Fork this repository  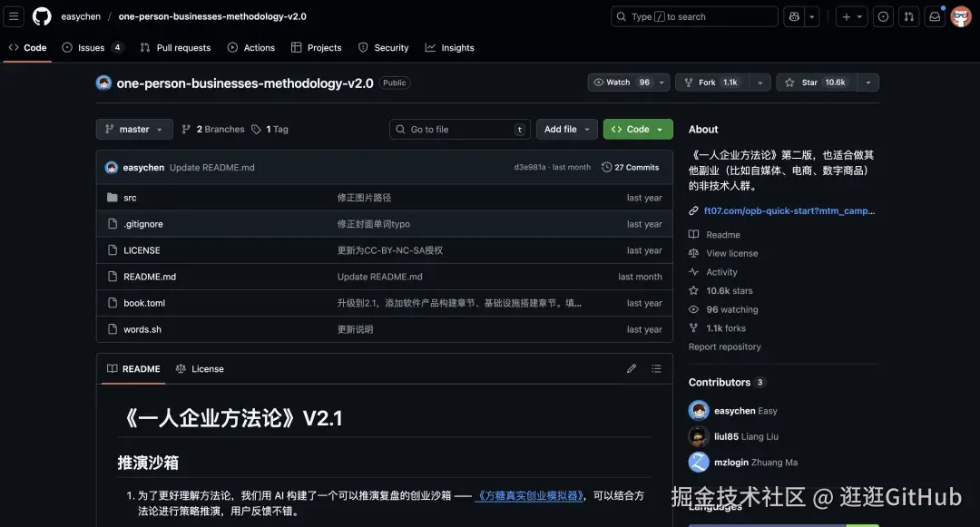(x=713, y=83)
